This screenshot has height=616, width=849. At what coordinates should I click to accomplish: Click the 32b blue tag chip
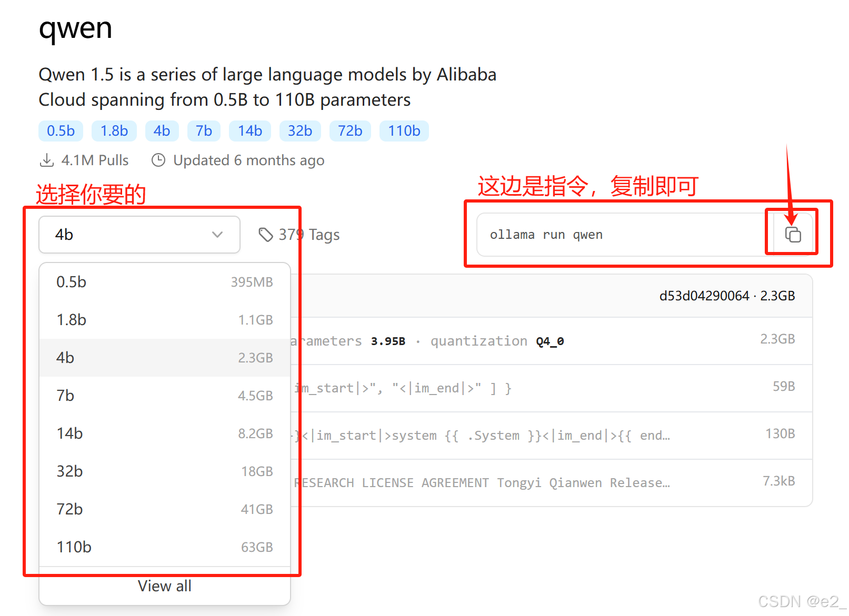(300, 131)
